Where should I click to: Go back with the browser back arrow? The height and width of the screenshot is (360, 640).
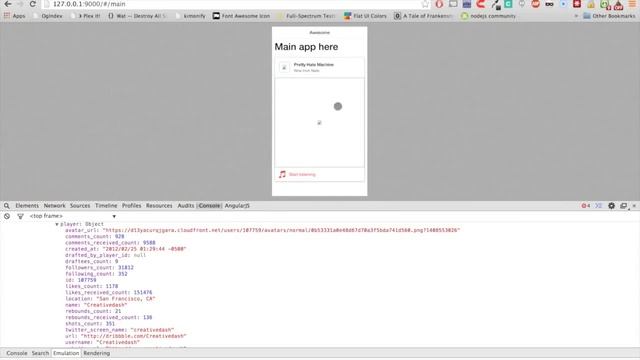point(8,4)
